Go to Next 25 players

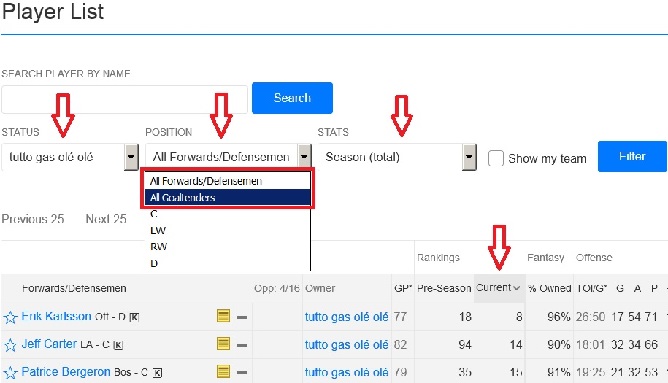pyautogui.click(x=106, y=219)
